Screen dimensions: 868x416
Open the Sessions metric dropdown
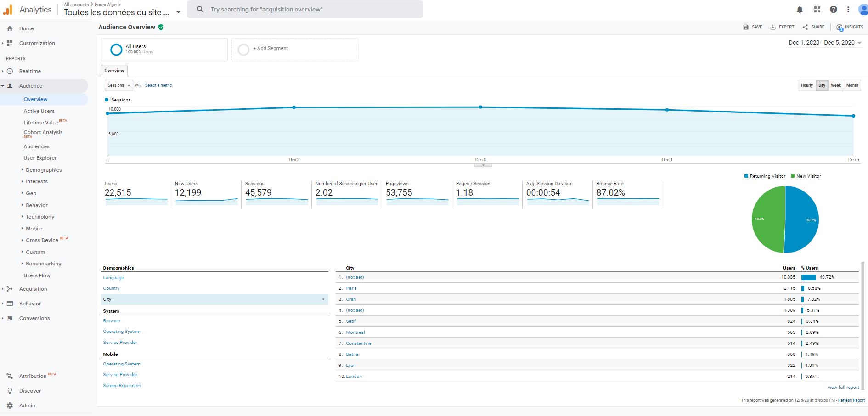click(118, 85)
